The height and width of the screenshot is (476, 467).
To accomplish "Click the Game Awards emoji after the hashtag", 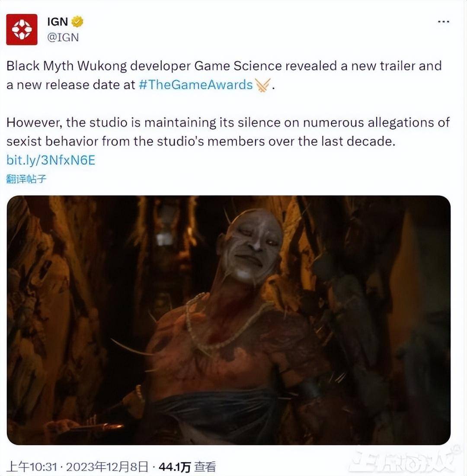I will point(263,84).
